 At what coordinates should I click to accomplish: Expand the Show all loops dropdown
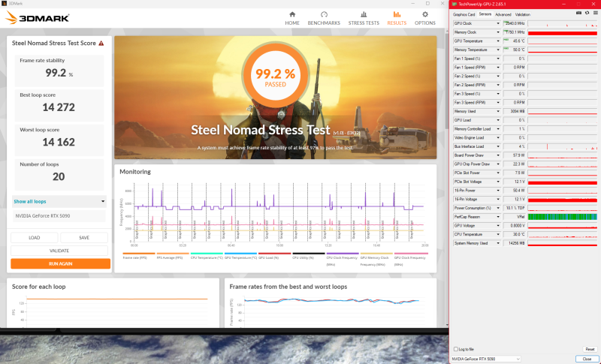(59, 201)
